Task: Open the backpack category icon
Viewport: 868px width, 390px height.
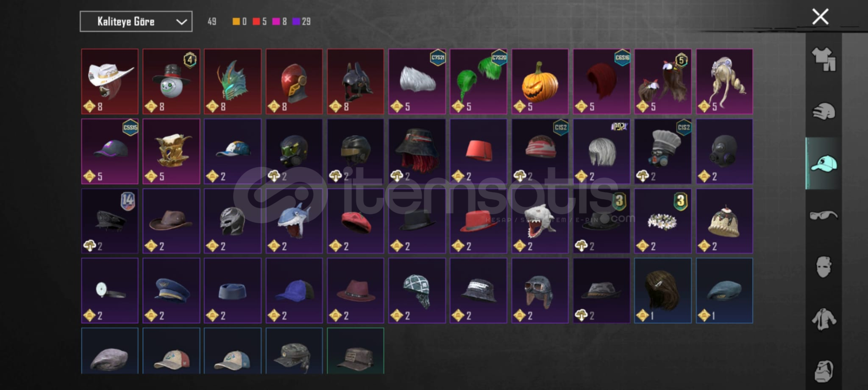Action: (x=824, y=371)
